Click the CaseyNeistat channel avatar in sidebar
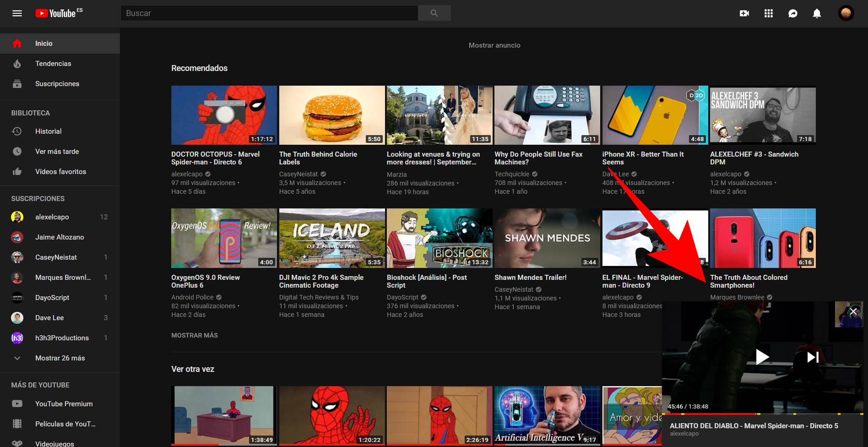Viewport: 868px width, 447px height. tap(17, 257)
